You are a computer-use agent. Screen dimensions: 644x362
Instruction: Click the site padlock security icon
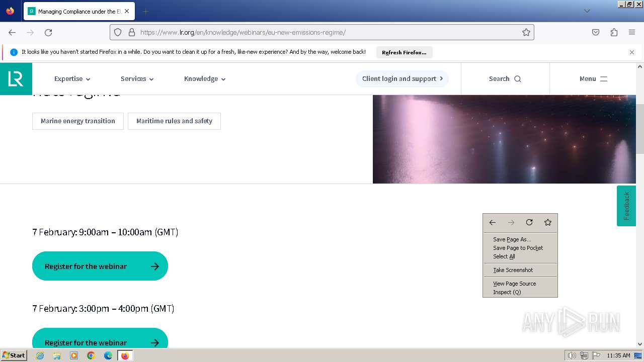[132, 32]
